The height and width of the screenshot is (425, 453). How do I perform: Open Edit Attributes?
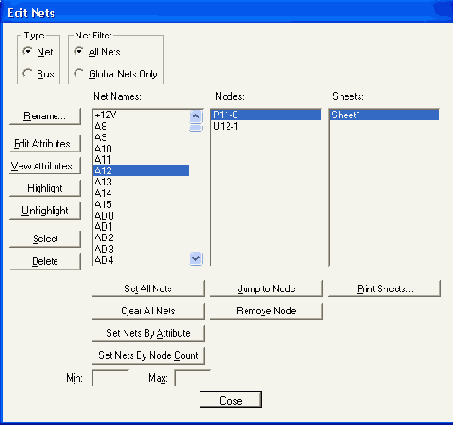45,144
